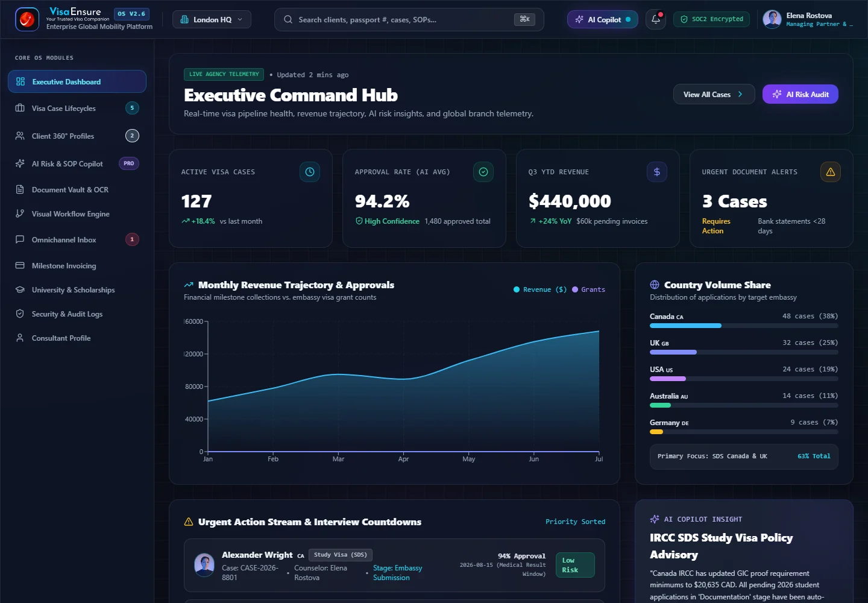Click the search magnifier icon
Screen dimensions: 868x603
point(288,19)
